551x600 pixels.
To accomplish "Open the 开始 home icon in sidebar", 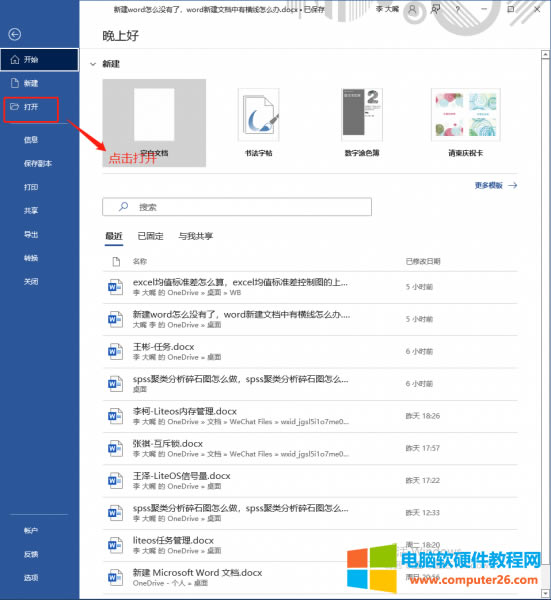I will [15, 59].
